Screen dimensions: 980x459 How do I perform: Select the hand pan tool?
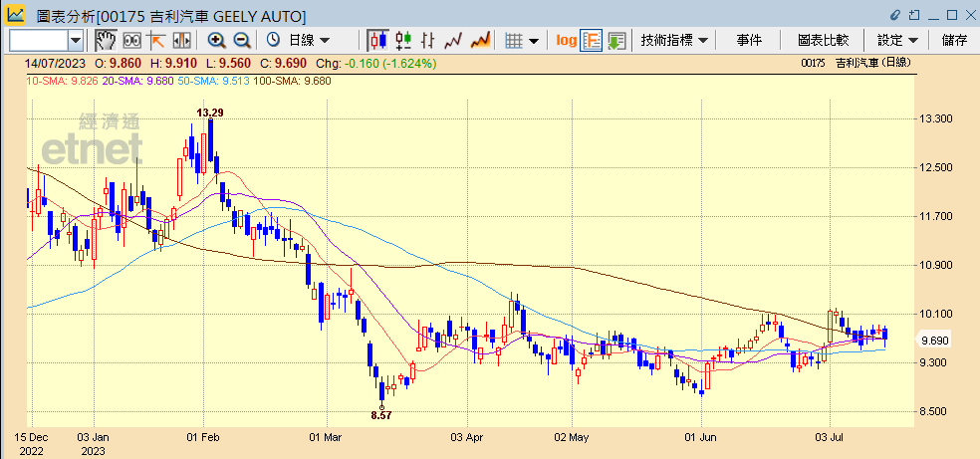point(105,40)
